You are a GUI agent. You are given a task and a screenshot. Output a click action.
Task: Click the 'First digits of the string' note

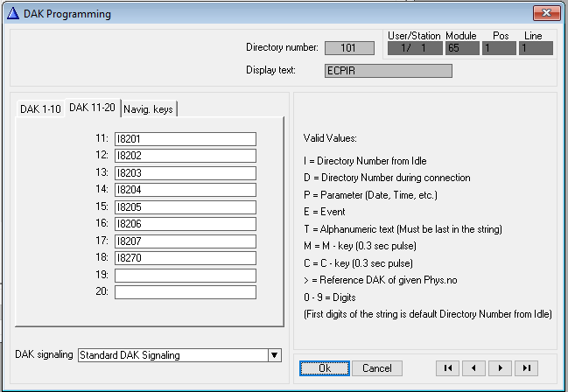(428, 314)
